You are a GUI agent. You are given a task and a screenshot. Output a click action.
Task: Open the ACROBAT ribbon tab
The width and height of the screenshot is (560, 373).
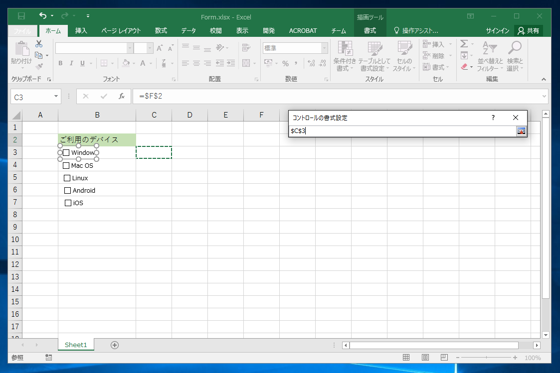tap(303, 31)
